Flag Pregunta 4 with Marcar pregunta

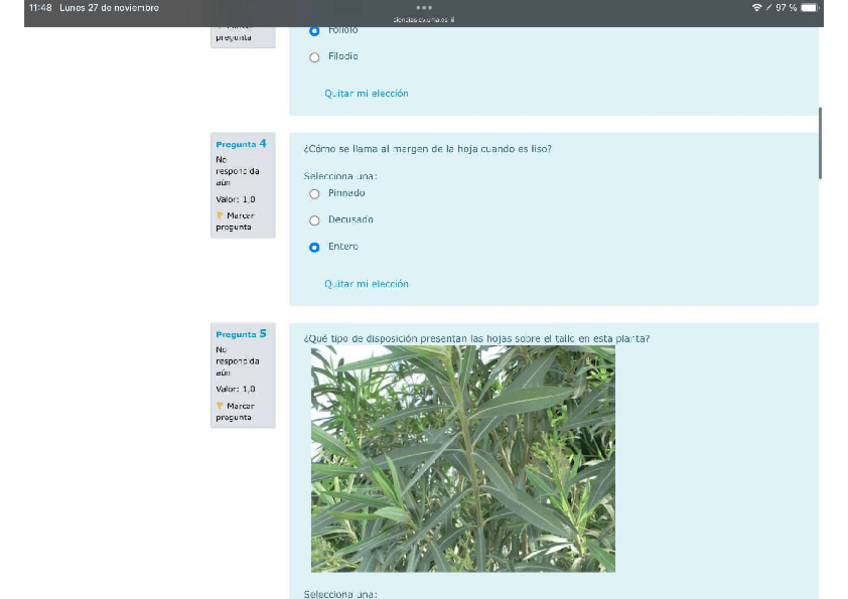(x=235, y=221)
